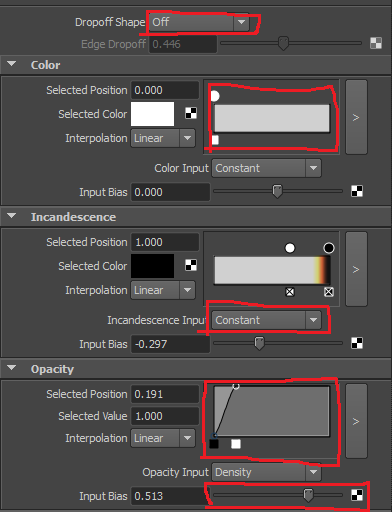Select the black incandescence ramp handle
Screen dimensions: 392x512
click(329, 248)
